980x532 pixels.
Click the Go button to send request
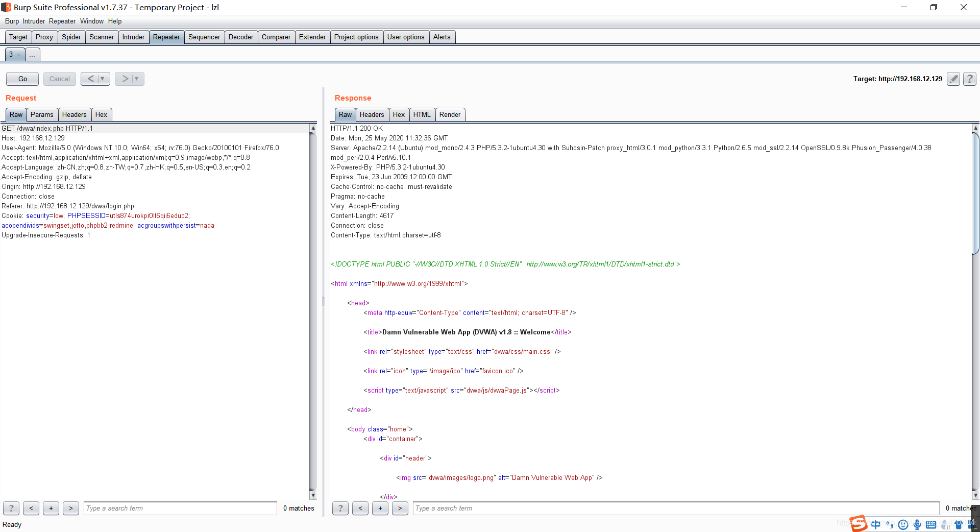[22, 79]
